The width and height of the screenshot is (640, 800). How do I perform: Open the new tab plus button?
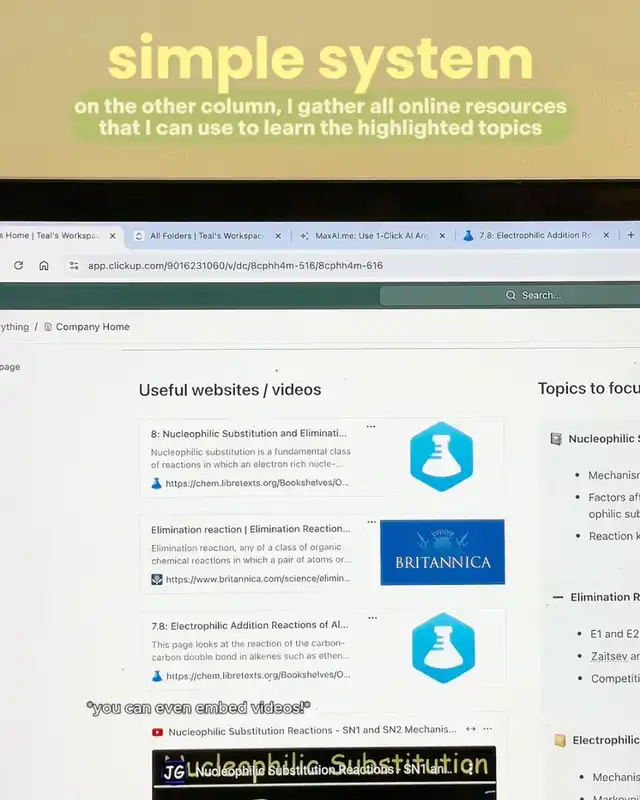631,236
